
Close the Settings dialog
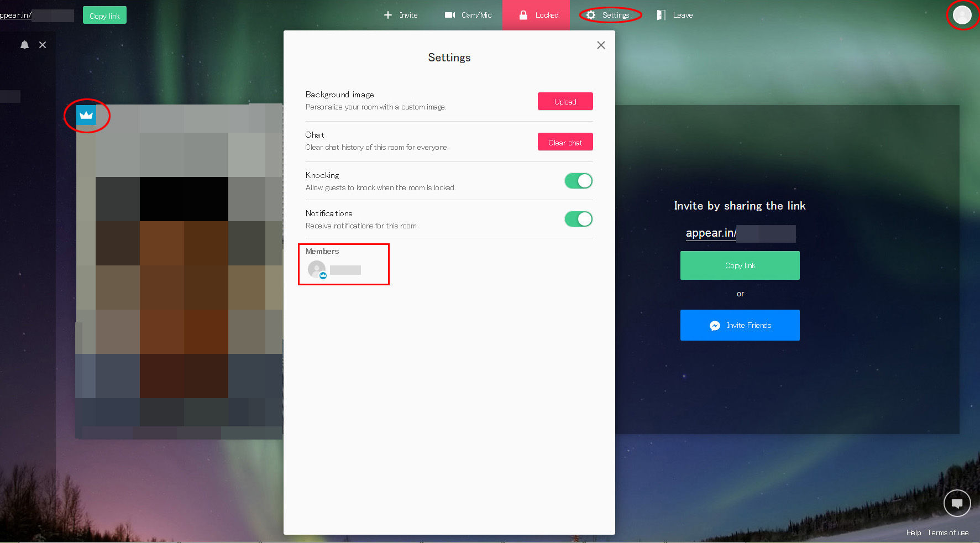[601, 45]
